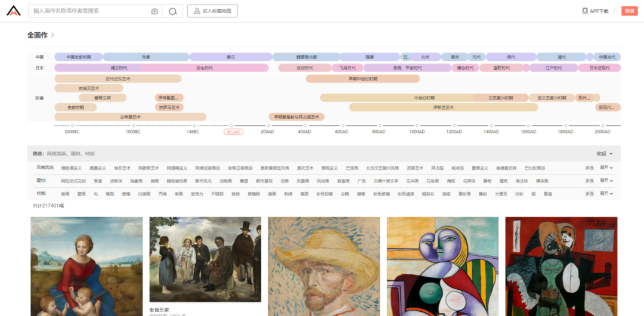Click the magnifier search button
Viewport: 644px width, 316px height.
pos(172,11)
